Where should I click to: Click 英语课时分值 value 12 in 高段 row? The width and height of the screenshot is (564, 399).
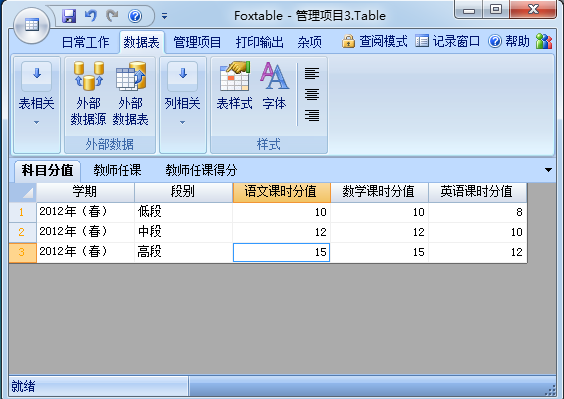pos(477,252)
